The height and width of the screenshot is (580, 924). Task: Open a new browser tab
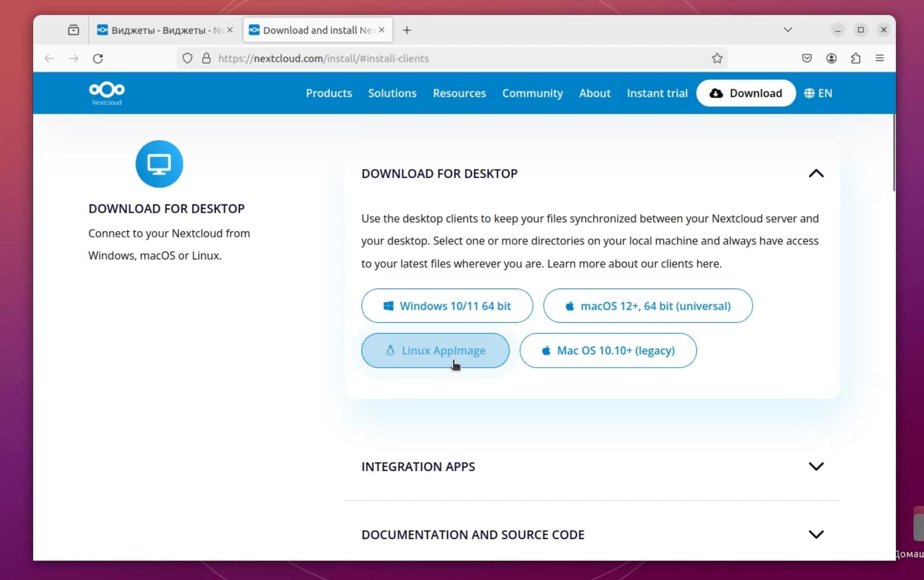pyautogui.click(x=407, y=30)
